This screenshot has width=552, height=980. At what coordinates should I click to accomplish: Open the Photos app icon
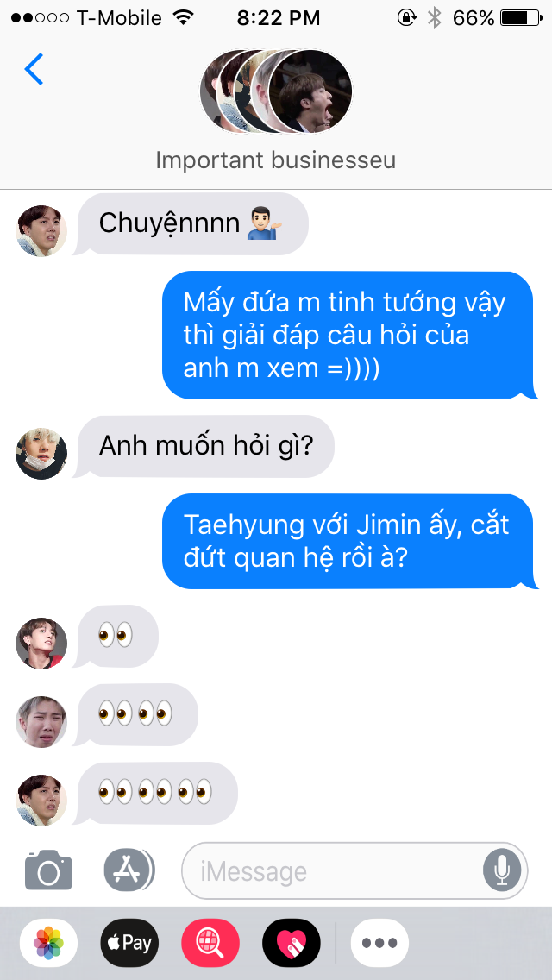coord(49,943)
